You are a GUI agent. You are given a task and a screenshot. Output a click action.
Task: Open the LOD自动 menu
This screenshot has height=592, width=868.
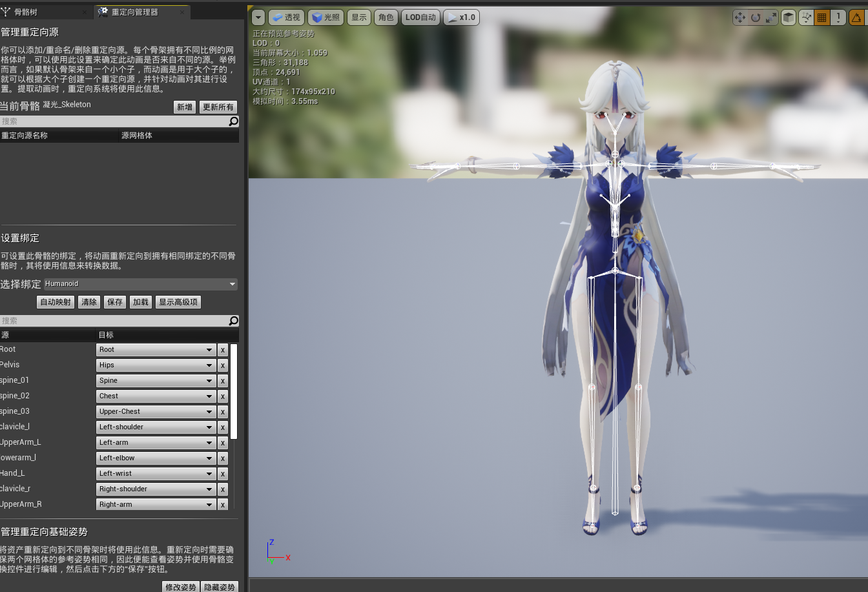point(420,17)
